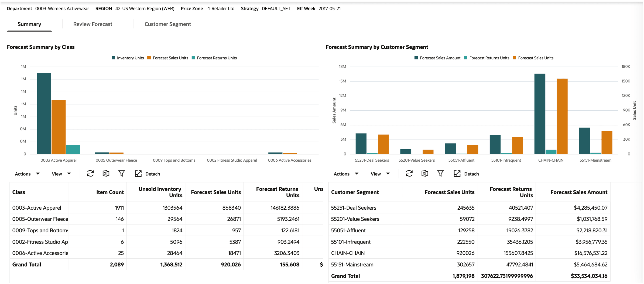The height and width of the screenshot is (284, 644).
Task: Toggle Forecast Sales Amount legend swatch
Action: click(416, 58)
